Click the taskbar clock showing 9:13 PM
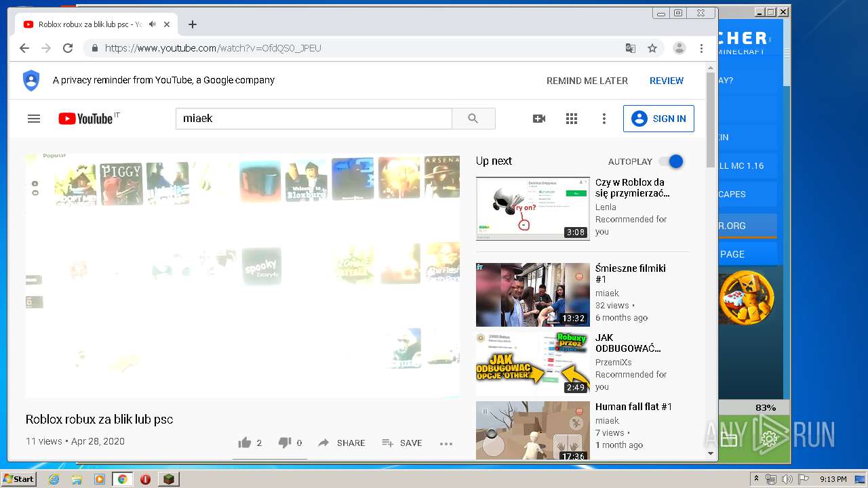Screen dimensions: 868x488 pyautogui.click(x=833, y=479)
